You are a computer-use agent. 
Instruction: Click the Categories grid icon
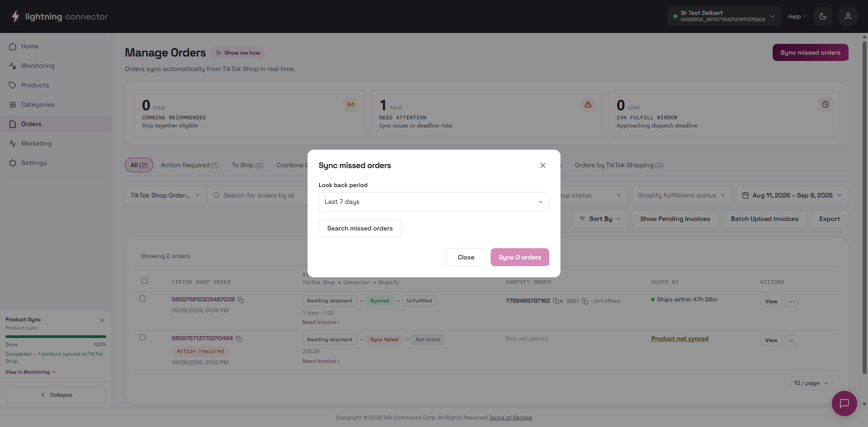click(x=13, y=105)
